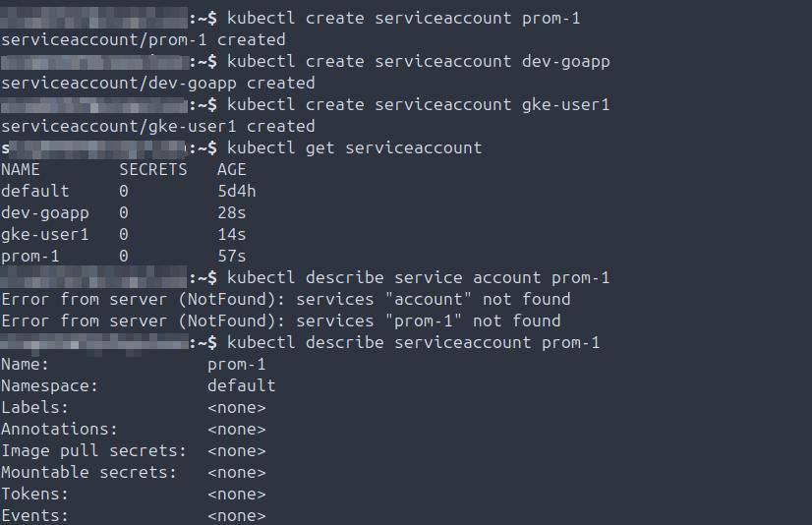812x525 pixels.
Task: Click the 'dev-goapp' row in the table
Action: 45,212
